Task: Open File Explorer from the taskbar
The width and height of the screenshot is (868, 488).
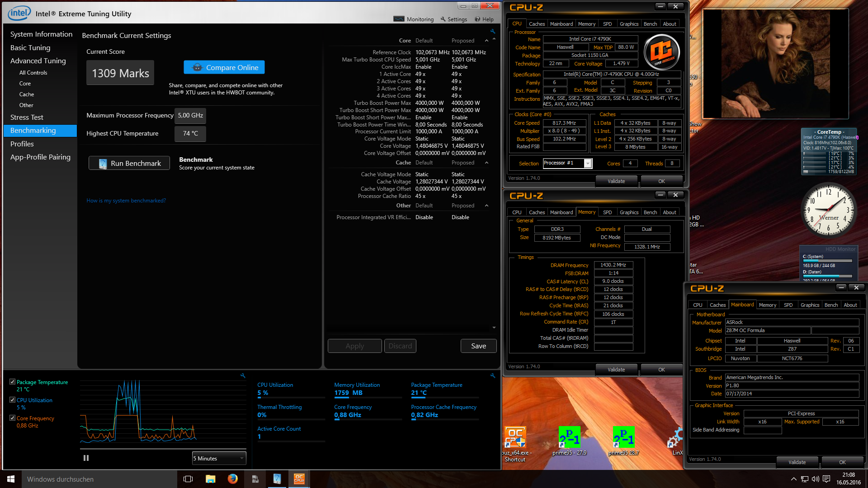Action: (210, 479)
